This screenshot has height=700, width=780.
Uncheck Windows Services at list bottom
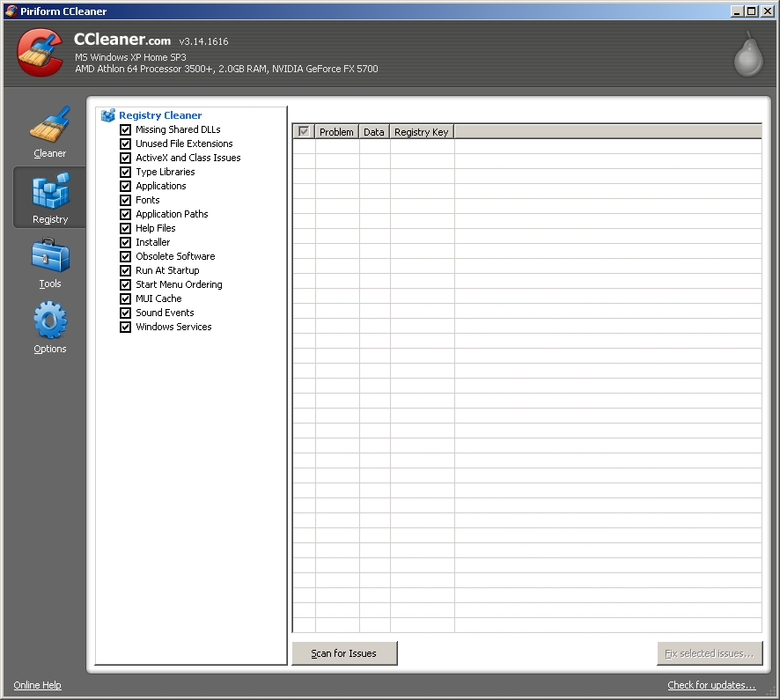(125, 327)
